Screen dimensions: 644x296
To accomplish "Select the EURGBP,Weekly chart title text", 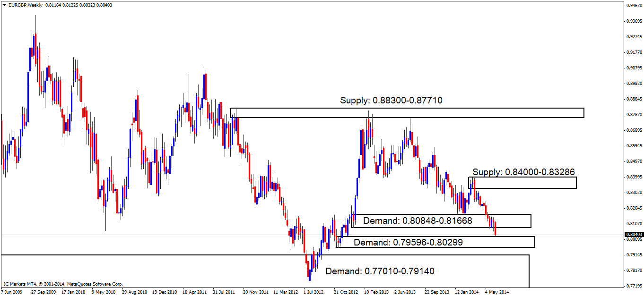I will click(25, 5).
